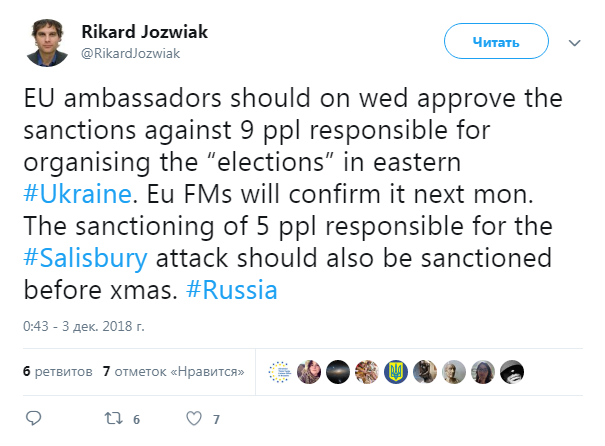Click the dark galaxy avatar
Image resolution: width=605 pixels, height=446 pixels.
point(338,371)
